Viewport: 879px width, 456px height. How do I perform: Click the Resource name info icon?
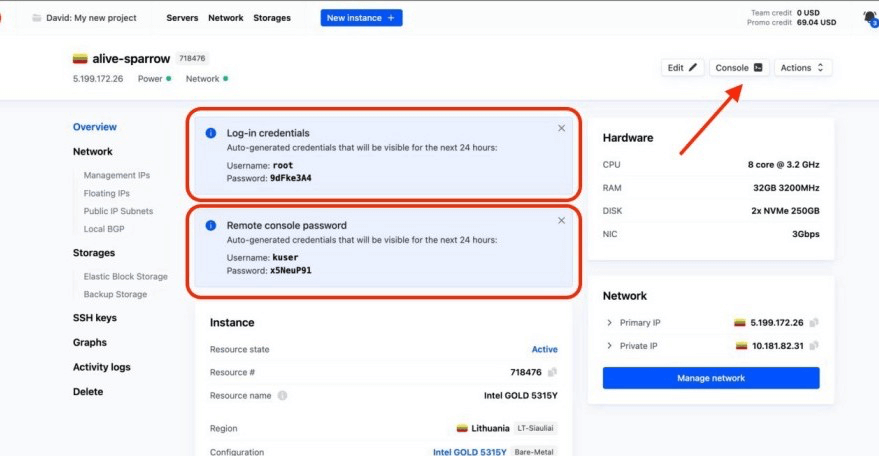(282, 395)
